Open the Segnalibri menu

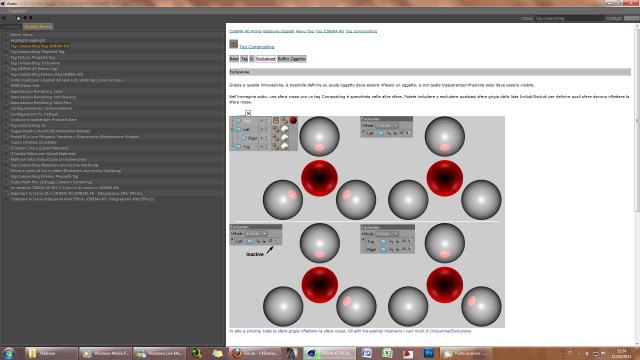tap(18, 11)
